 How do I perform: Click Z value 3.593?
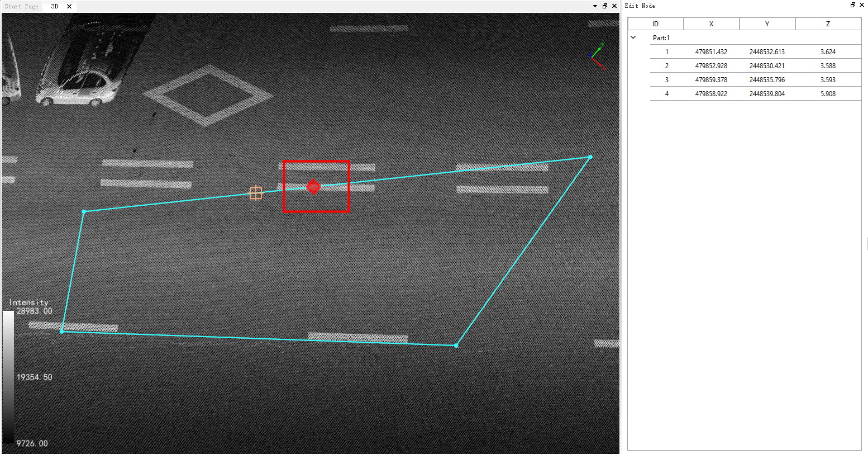(828, 80)
